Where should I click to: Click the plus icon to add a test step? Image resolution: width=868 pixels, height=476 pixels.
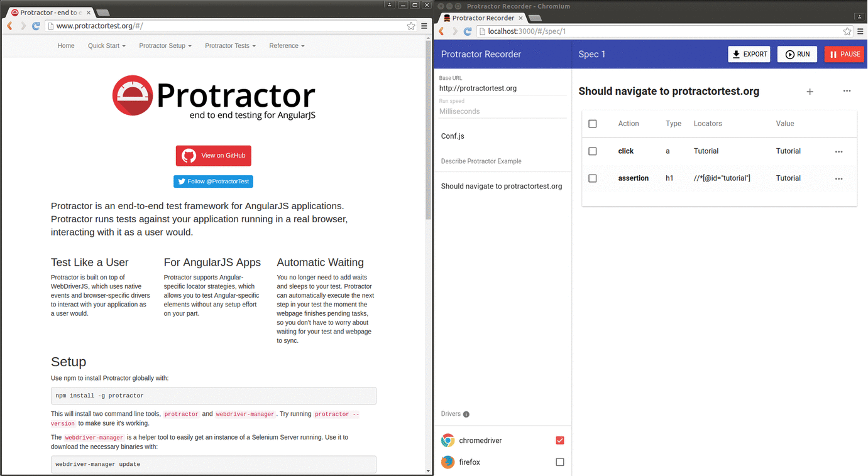click(810, 92)
